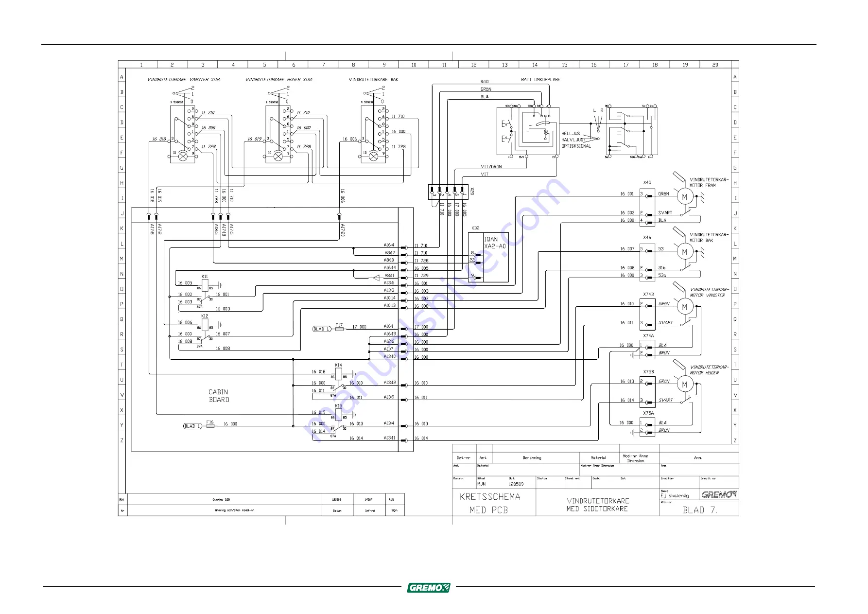The height and width of the screenshot is (614, 868).
Task: Click the X20 multi-pin connector
Action: (448, 192)
